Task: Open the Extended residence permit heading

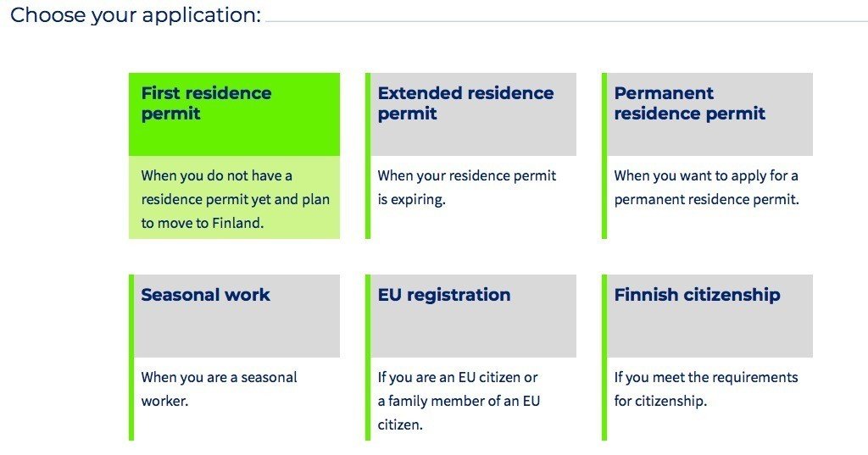Action: coord(465,103)
